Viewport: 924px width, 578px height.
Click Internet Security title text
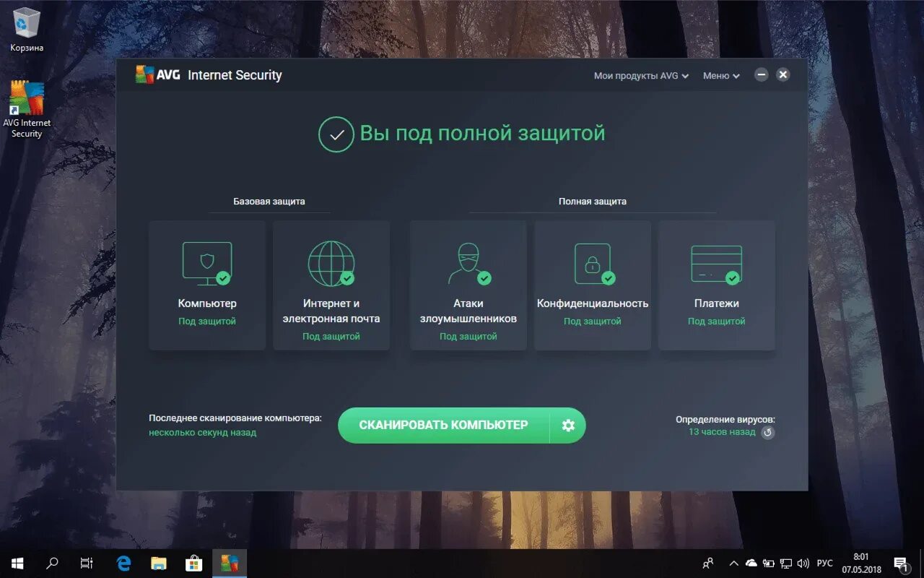235,75
